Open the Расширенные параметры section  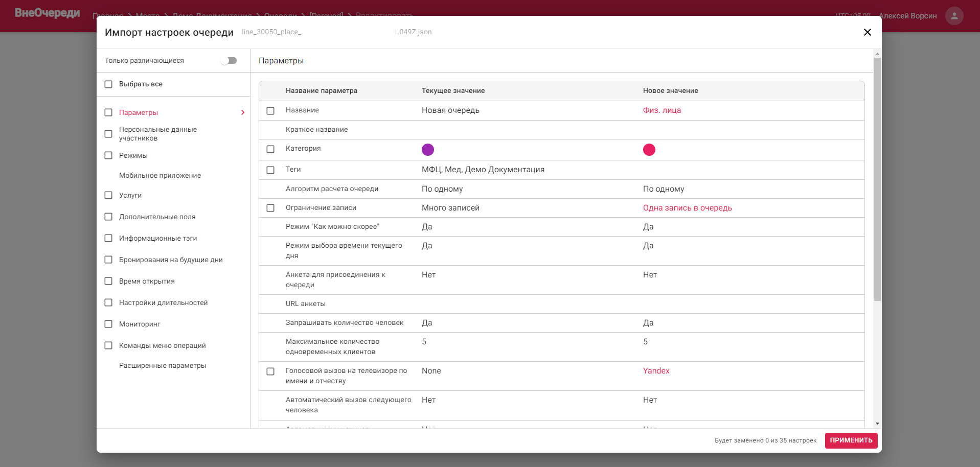pyautogui.click(x=163, y=365)
